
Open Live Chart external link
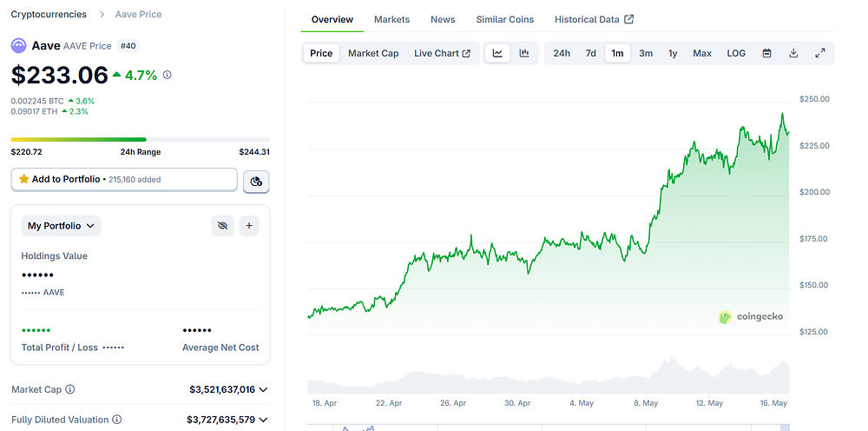[x=443, y=53]
